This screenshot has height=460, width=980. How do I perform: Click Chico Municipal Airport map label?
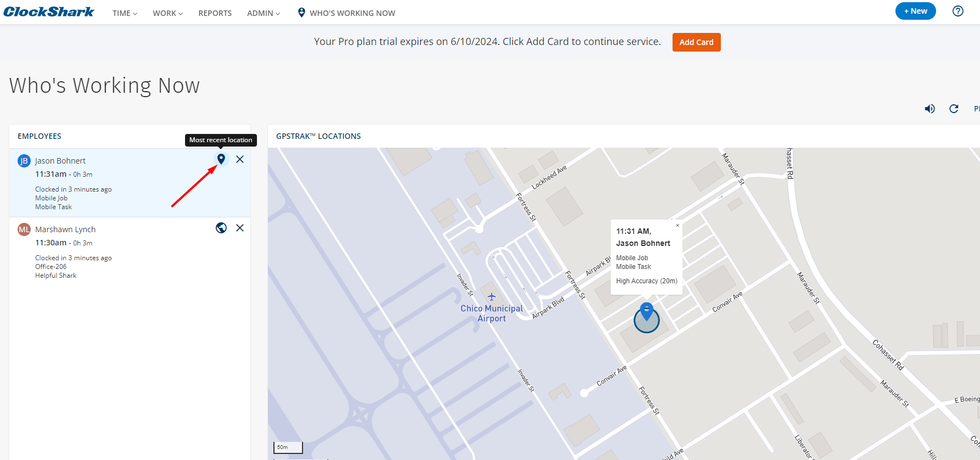click(x=491, y=313)
